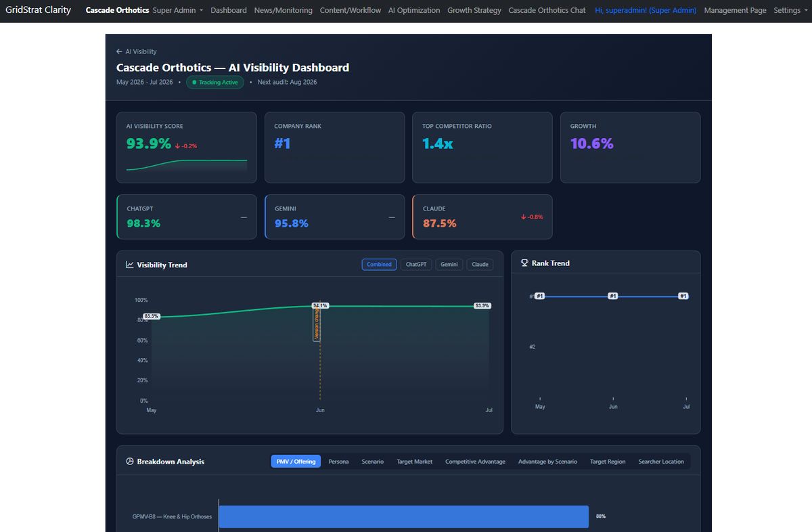Open the Management Page link
Viewport: 812px width, 532px height.
click(736, 10)
